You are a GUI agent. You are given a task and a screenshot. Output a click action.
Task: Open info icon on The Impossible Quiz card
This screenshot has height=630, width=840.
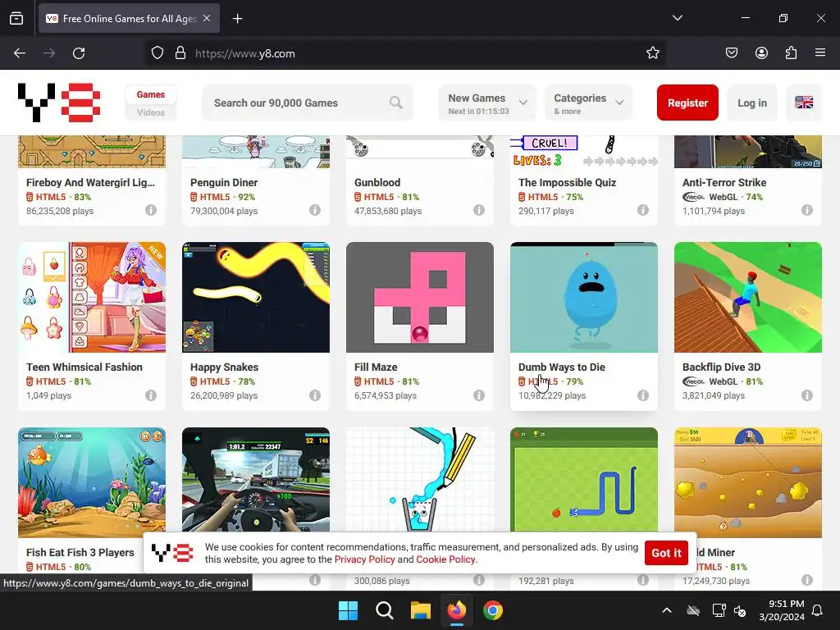(643, 210)
